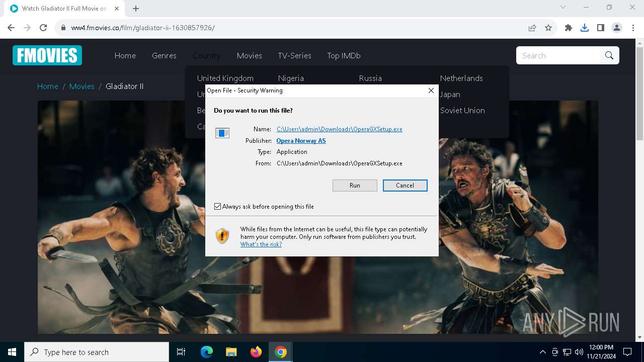The image size is (644, 362).
Task: Click Home breadcrumb link
Action: click(48, 86)
